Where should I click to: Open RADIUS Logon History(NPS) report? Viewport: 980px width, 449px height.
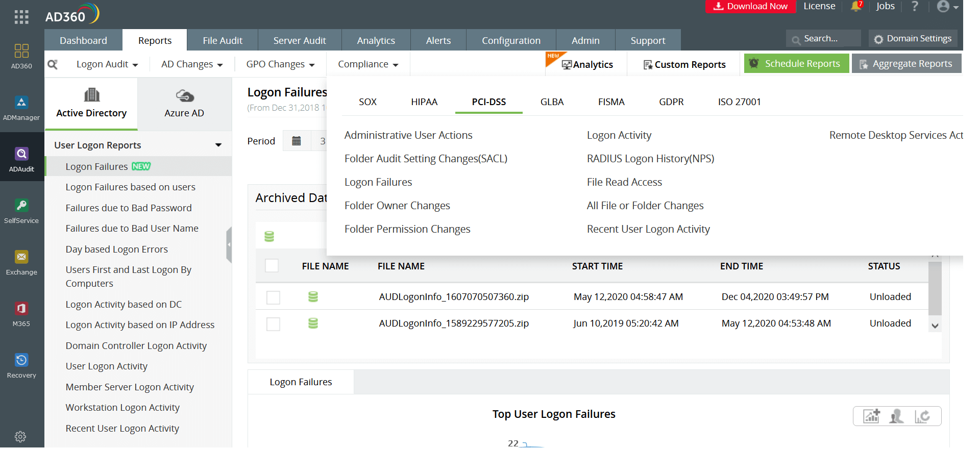click(x=650, y=159)
